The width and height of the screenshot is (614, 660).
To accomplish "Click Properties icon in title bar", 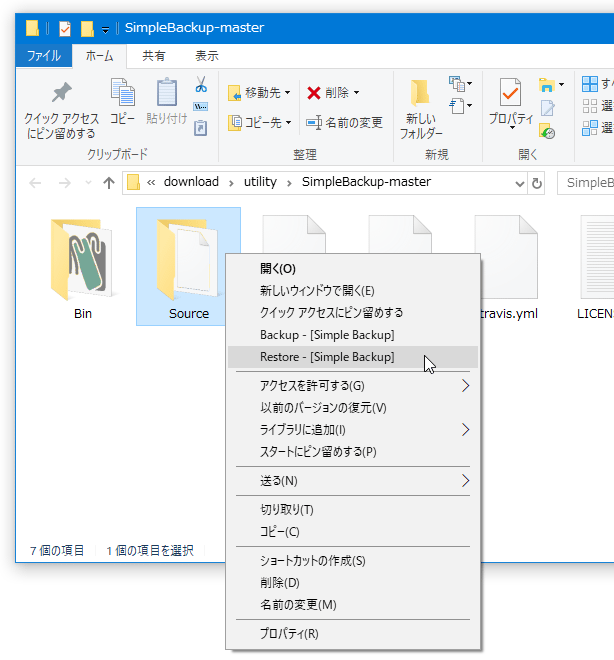I will click(x=64, y=29).
